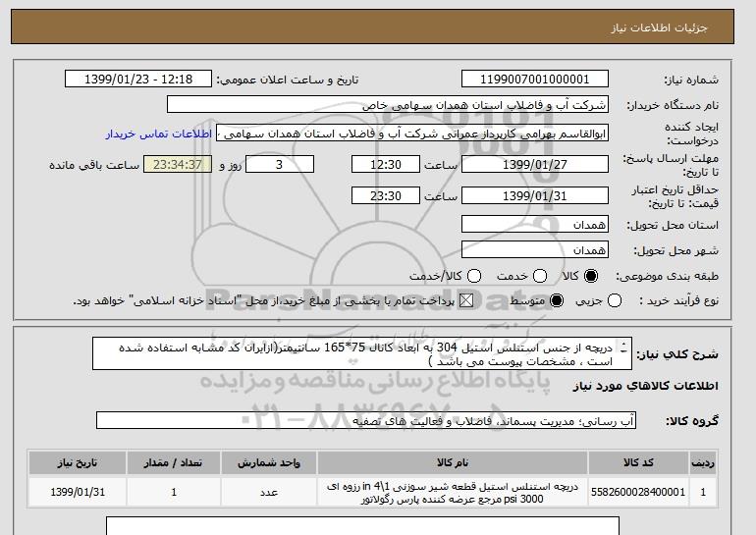Click the گروه کالا field
The width and height of the screenshot is (756, 535).
[x=366, y=421]
